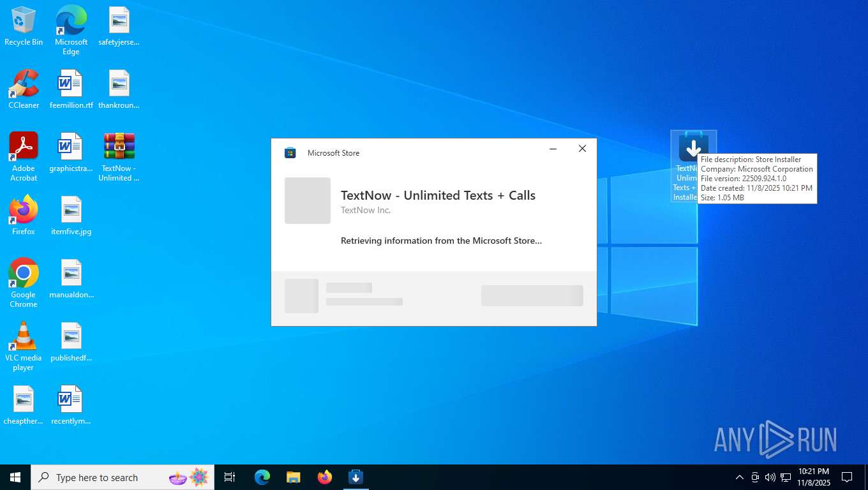The height and width of the screenshot is (490, 868).
Task: Select the cheapther image file icon
Action: [x=24, y=405]
